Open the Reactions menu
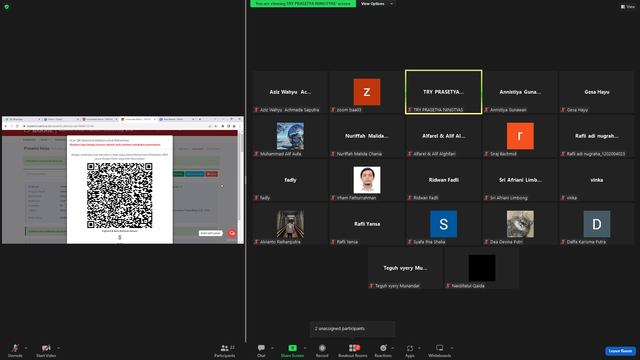The image size is (640, 360). [383, 350]
